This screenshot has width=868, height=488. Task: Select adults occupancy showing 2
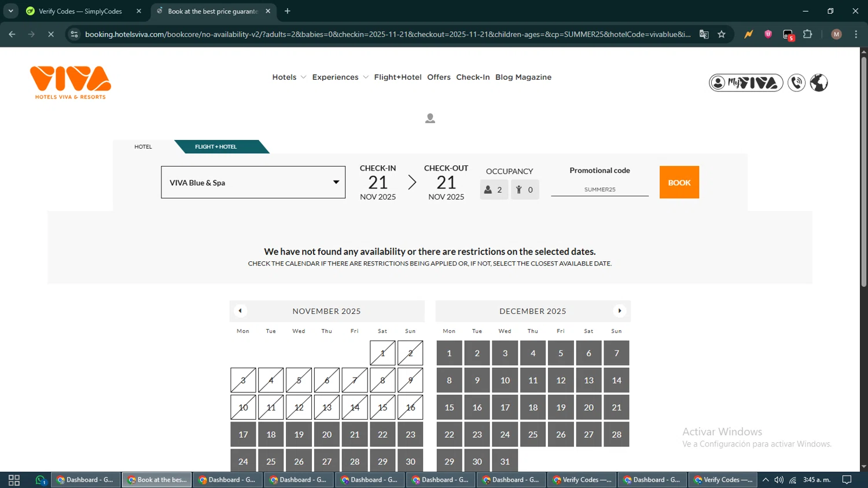(x=494, y=190)
